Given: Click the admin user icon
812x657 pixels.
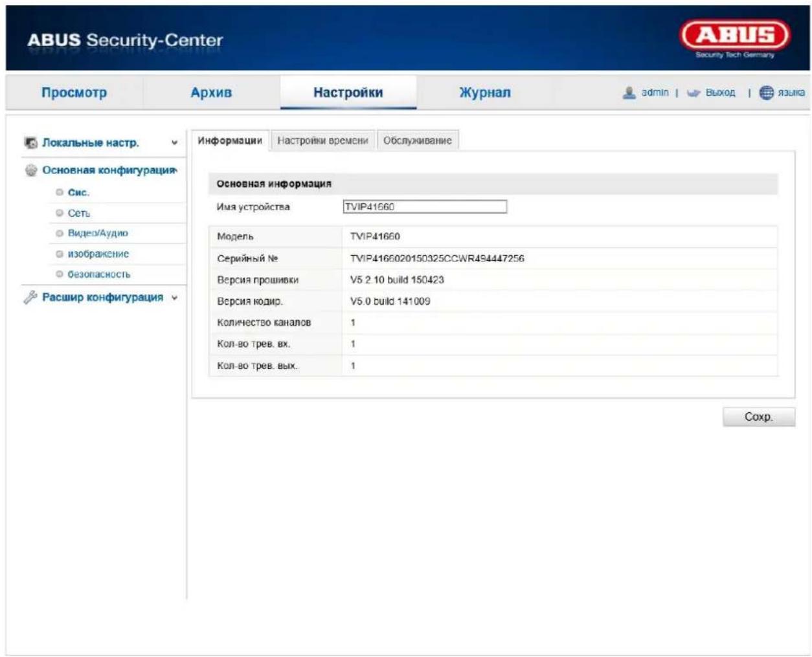Looking at the screenshot, I should (629, 93).
